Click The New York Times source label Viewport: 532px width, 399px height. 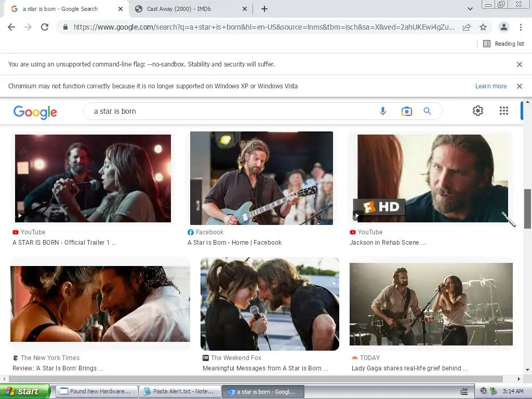(x=46, y=357)
